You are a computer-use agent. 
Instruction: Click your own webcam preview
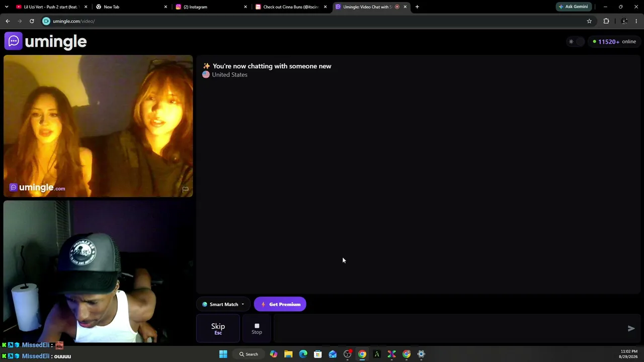98,271
